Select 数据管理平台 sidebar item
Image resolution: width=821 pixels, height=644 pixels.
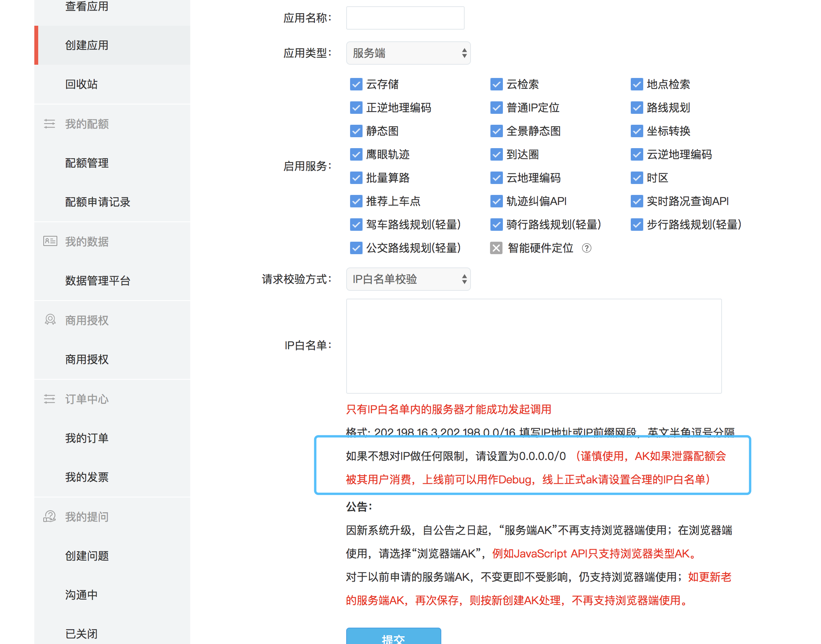[97, 281]
